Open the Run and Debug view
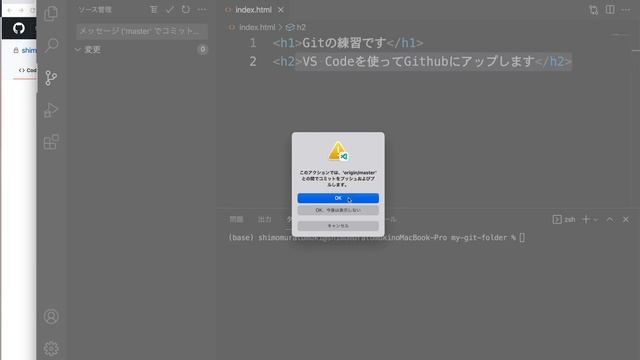 [x=51, y=110]
